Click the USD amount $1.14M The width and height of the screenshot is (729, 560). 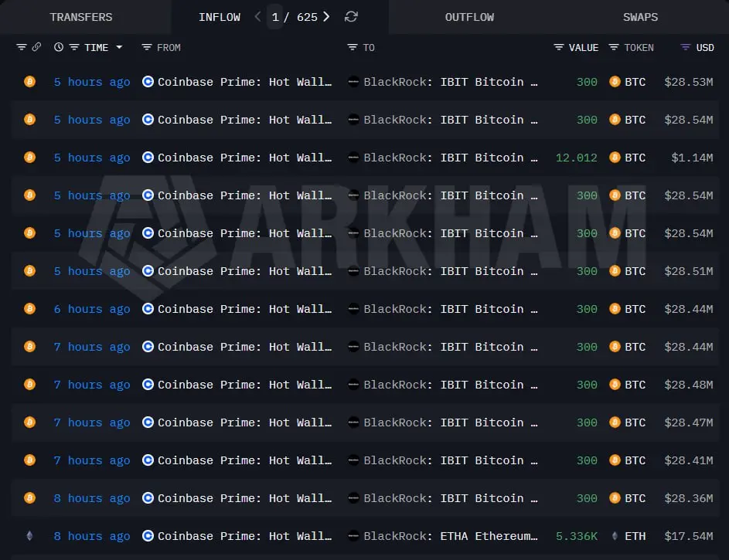(692, 158)
